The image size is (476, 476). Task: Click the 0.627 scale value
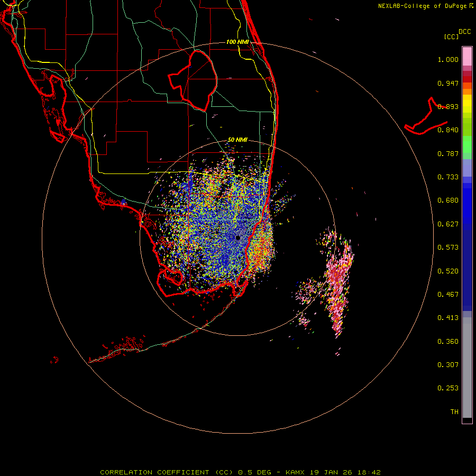448,224
